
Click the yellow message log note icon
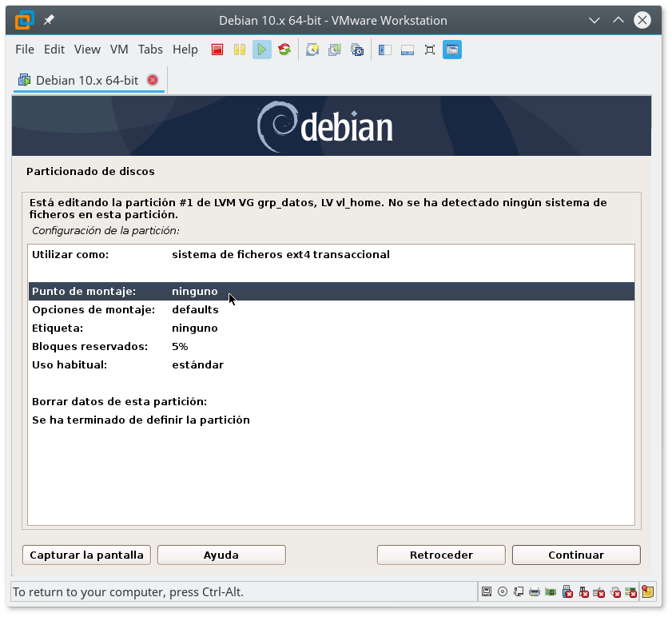point(647,592)
